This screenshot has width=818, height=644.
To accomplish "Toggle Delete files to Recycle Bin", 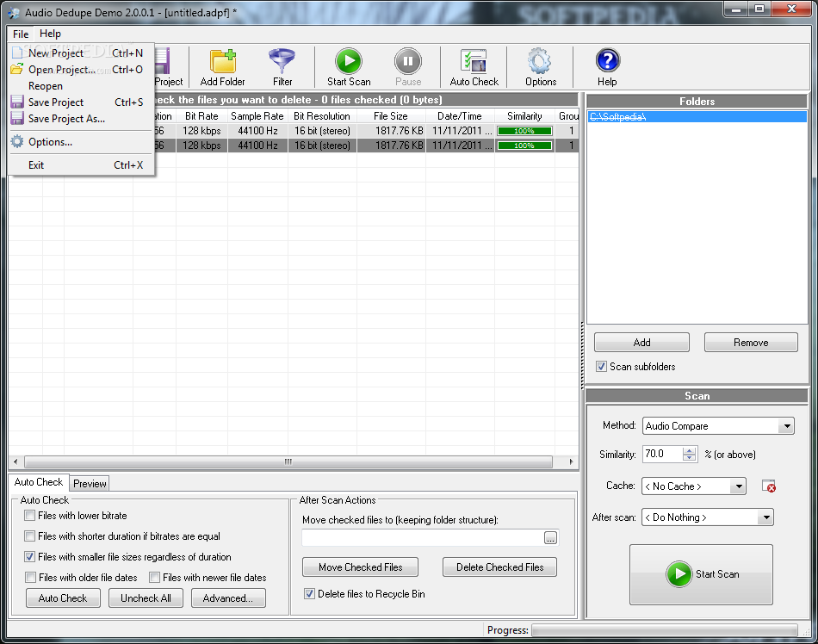I will 309,594.
